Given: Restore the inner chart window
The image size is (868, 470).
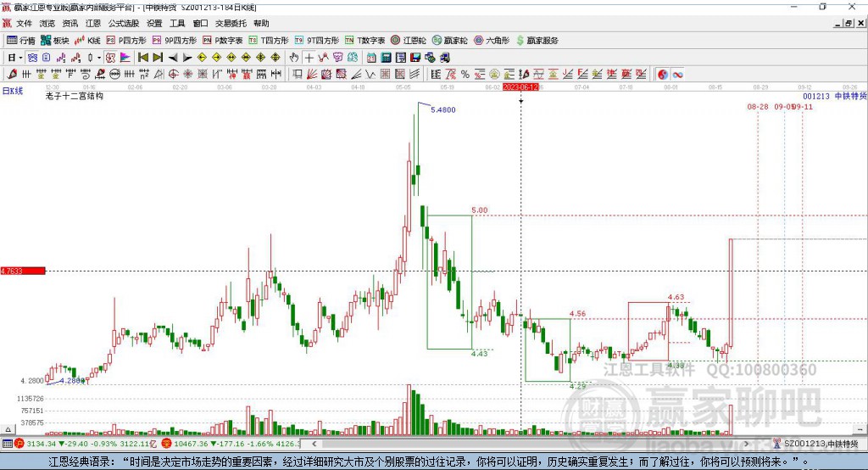Looking at the screenshot, I should click(x=849, y=23).
